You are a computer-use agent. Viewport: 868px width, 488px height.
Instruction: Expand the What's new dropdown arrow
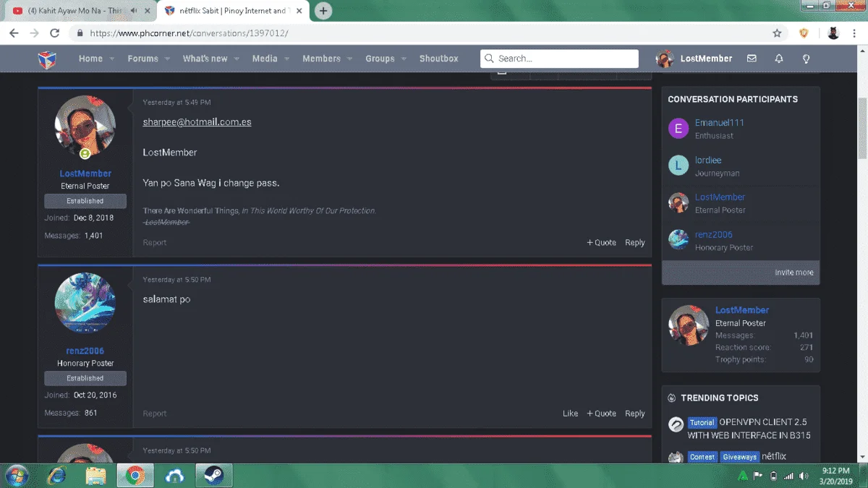[237, 59]
